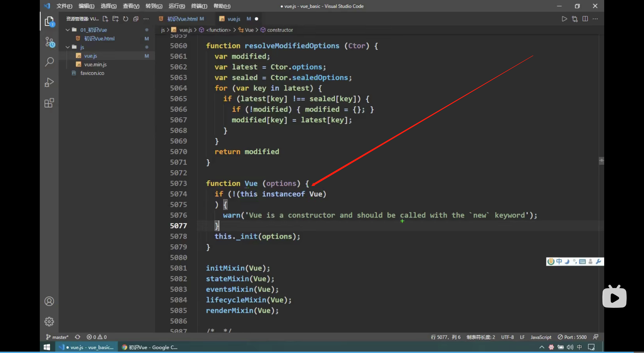This screenshot has width=644, height=353.
Task: Open the Vue breadcrumb dropdown
Action: 249,30
